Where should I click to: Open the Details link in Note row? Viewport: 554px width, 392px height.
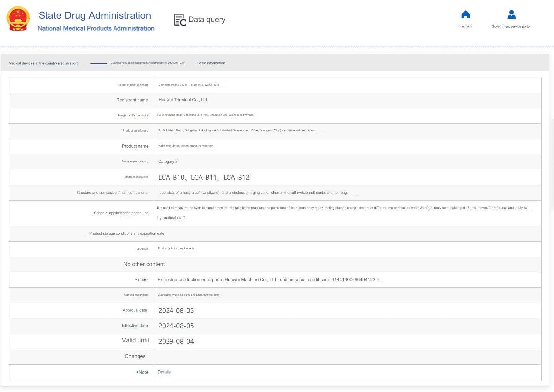coord(164,372)
